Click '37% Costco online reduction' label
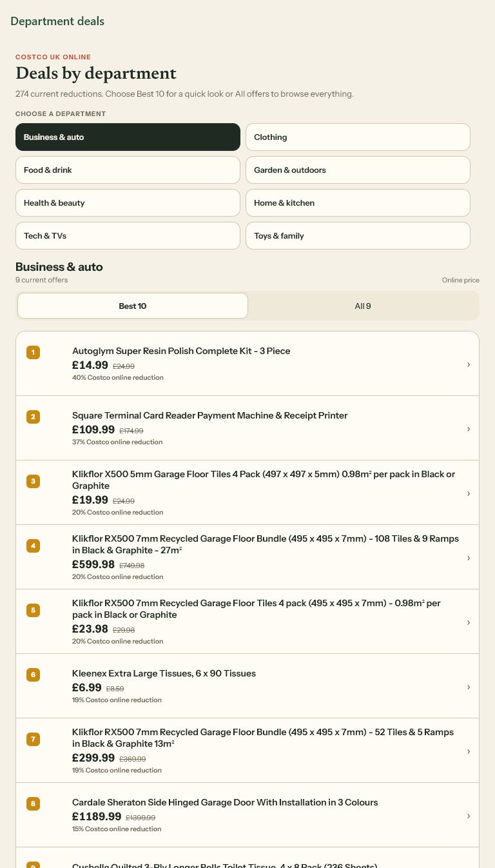 (117, 442)
